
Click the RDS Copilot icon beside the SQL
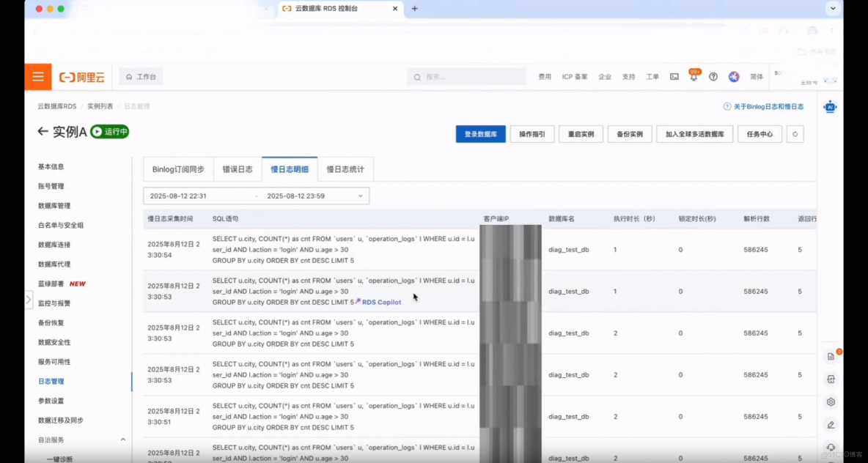[358, 302]
